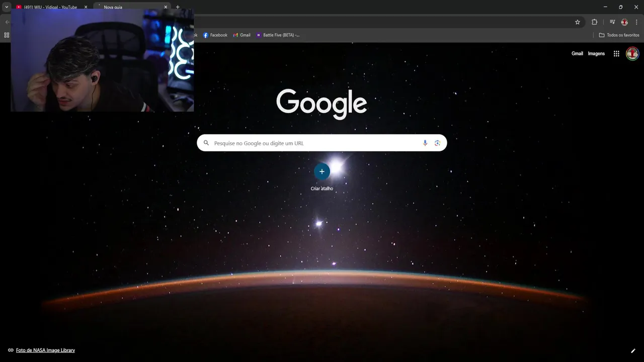Viewport: 644px width, 362px height.
Task: Open media controls music icon
Action: coord(612,22)
